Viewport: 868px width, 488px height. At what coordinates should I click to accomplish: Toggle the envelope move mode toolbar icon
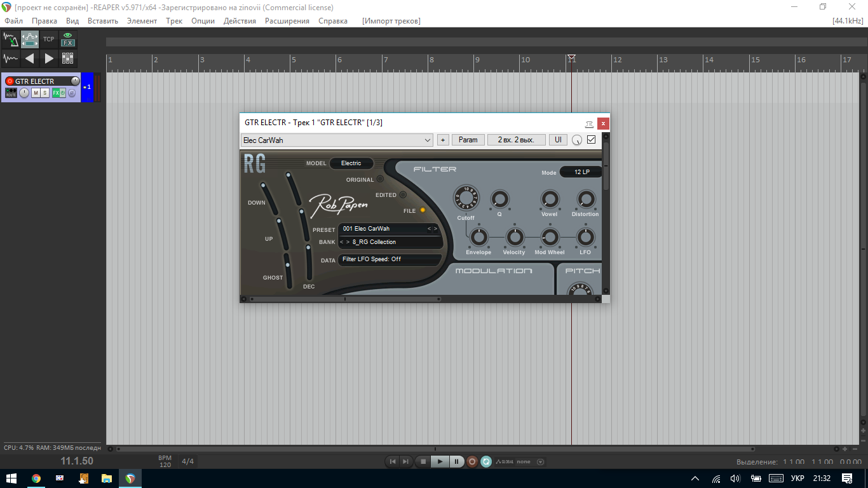pos(30,39)
